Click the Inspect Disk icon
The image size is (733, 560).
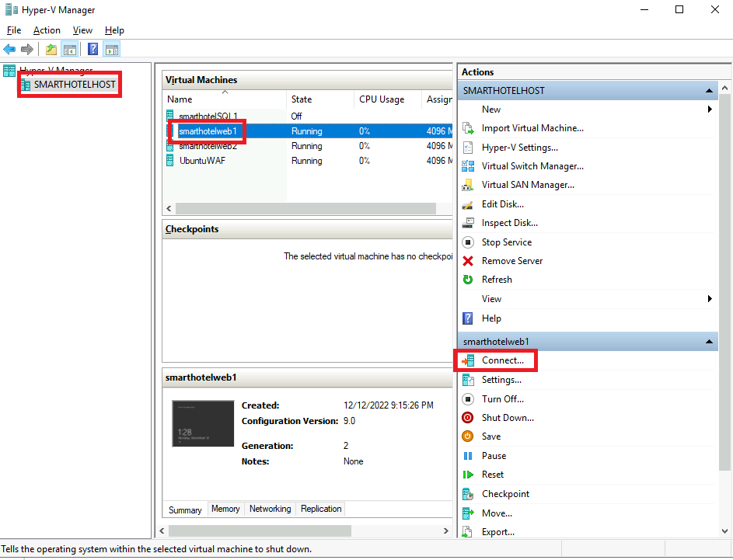pyautogui.click(x=467, y=223)
